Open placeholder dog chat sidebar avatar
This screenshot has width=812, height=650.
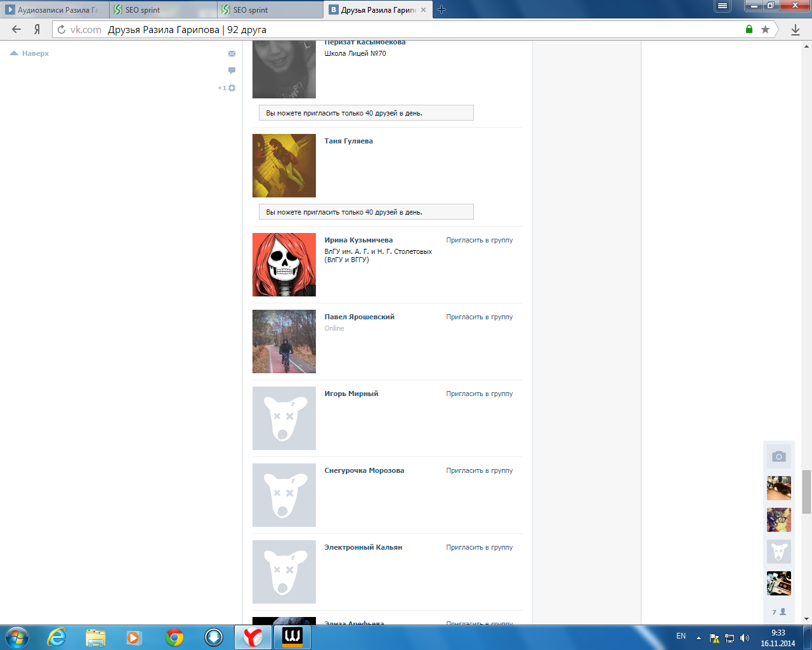[779, 552]
